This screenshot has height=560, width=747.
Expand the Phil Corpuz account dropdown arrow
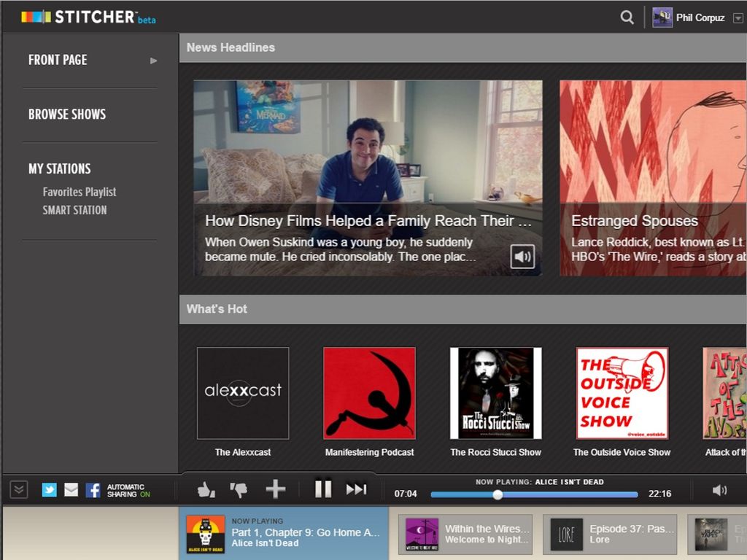(x=738, y=18)
